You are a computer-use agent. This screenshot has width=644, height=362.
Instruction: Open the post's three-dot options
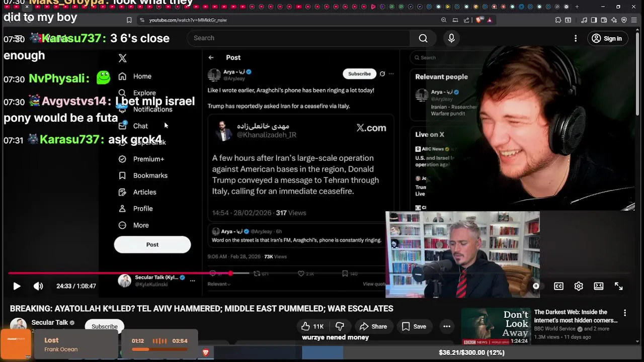(391, 74)
